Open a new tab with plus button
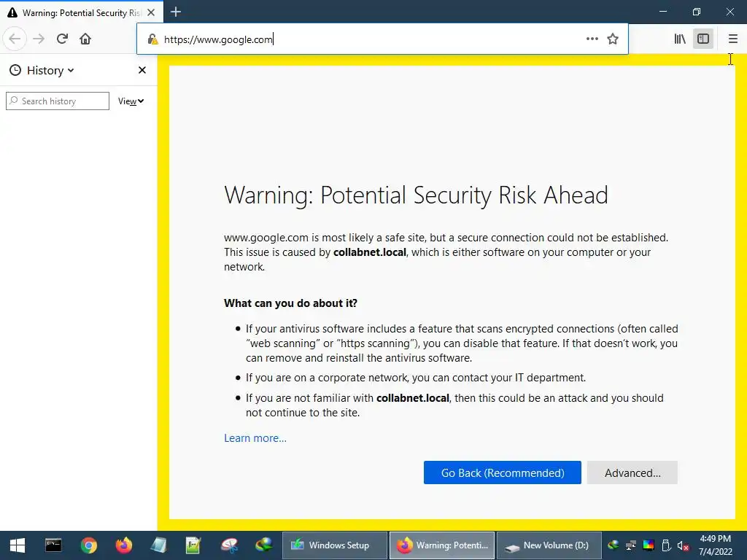This screenshot has width=747, height=560. tap(176, 12)
